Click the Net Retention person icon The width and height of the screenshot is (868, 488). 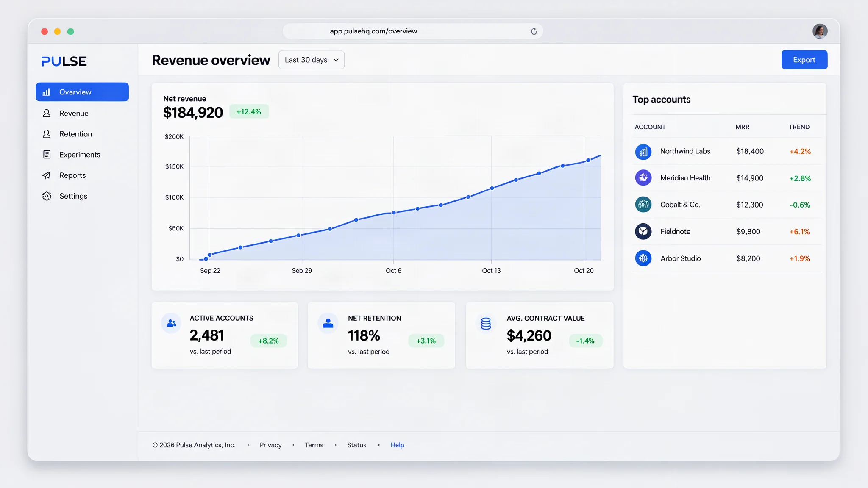pos(328,323)
